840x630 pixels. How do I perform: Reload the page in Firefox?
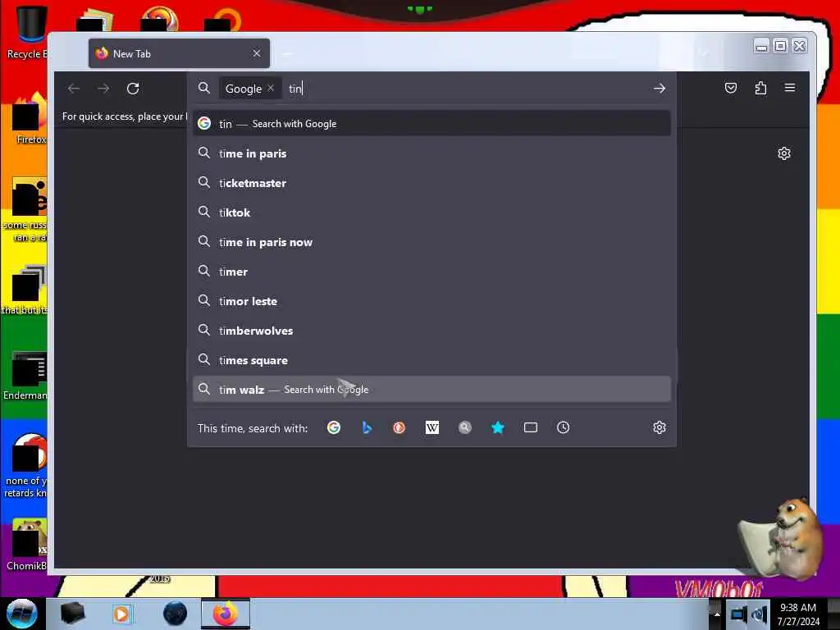pos(133,89)
